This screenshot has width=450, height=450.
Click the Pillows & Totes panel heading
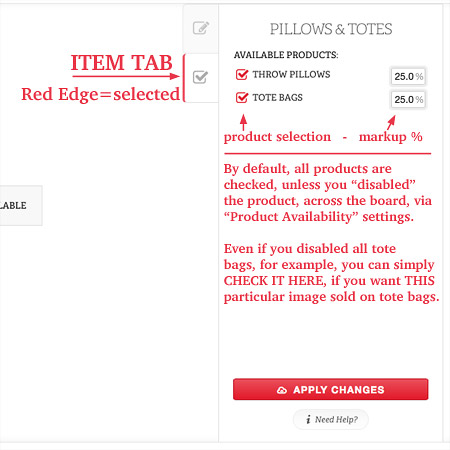point(331,29)
